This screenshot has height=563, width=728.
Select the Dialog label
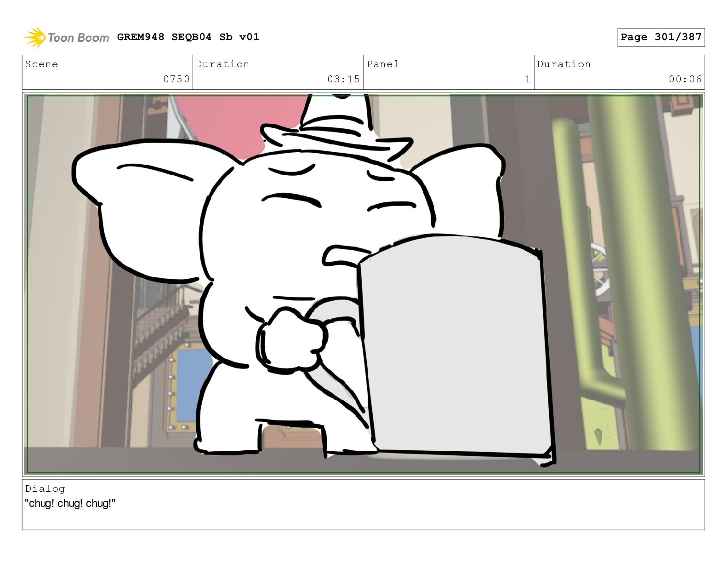coord(45,488)
